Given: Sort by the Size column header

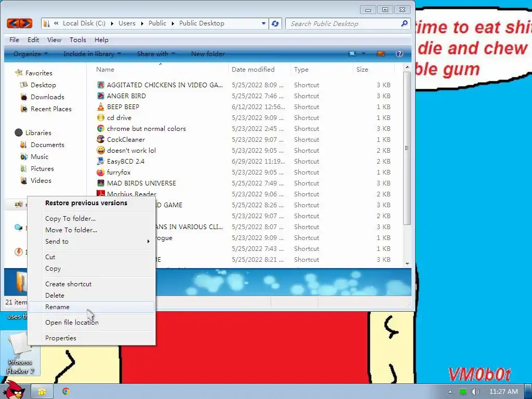Looking at the screenshot, I should [x=374, y=69].
